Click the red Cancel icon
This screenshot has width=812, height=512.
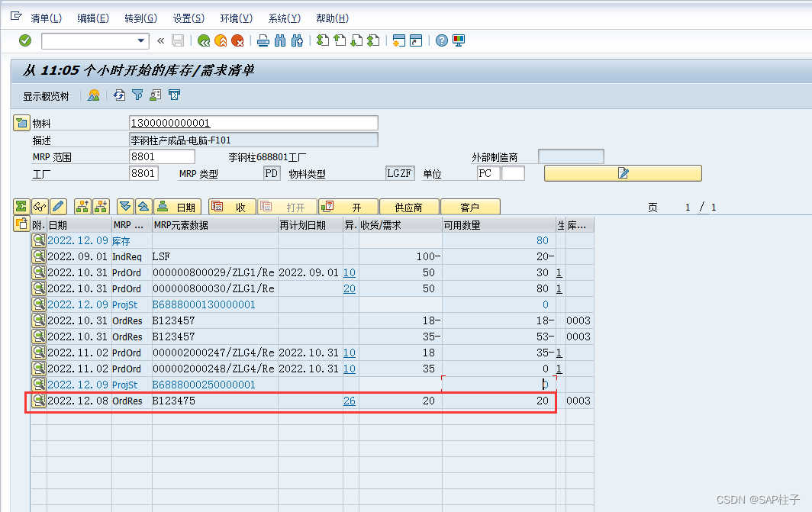[237, 40]
